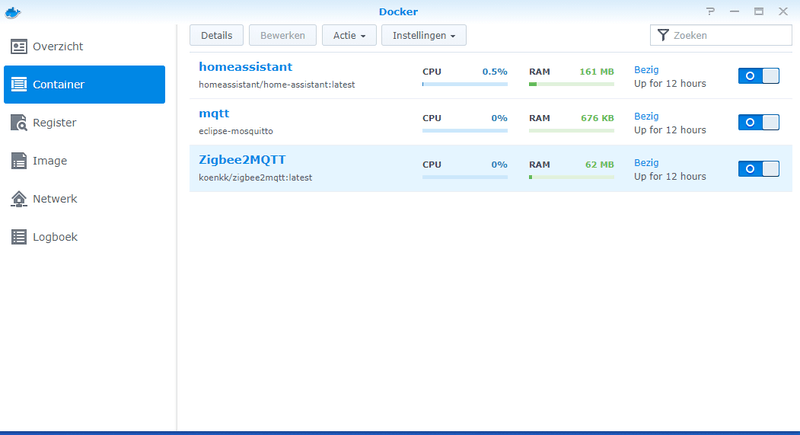Toggle the homeassistant container switch off
This screenshot has height=435, width=800.
[x=759, y=76]
